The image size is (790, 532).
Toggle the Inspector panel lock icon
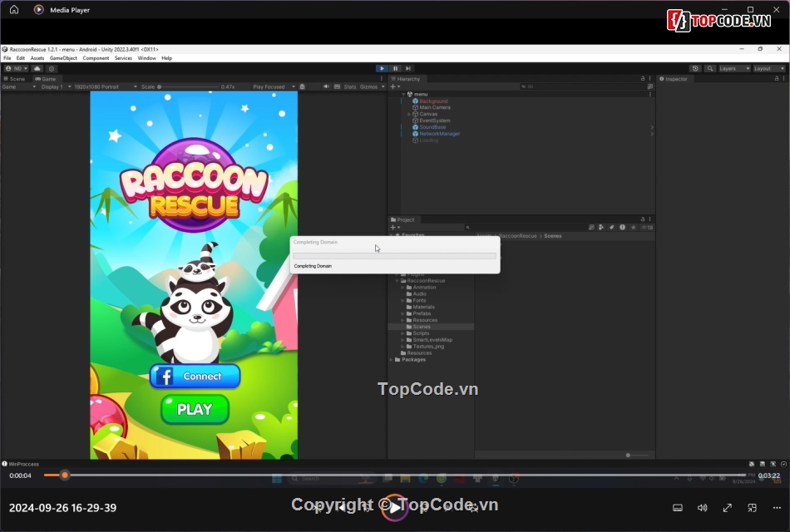[x=777, y=79]
